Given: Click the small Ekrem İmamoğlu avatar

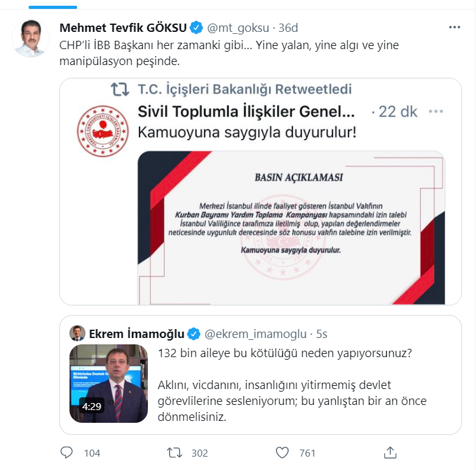Looking at the screenshot, I should coord(77,334).
